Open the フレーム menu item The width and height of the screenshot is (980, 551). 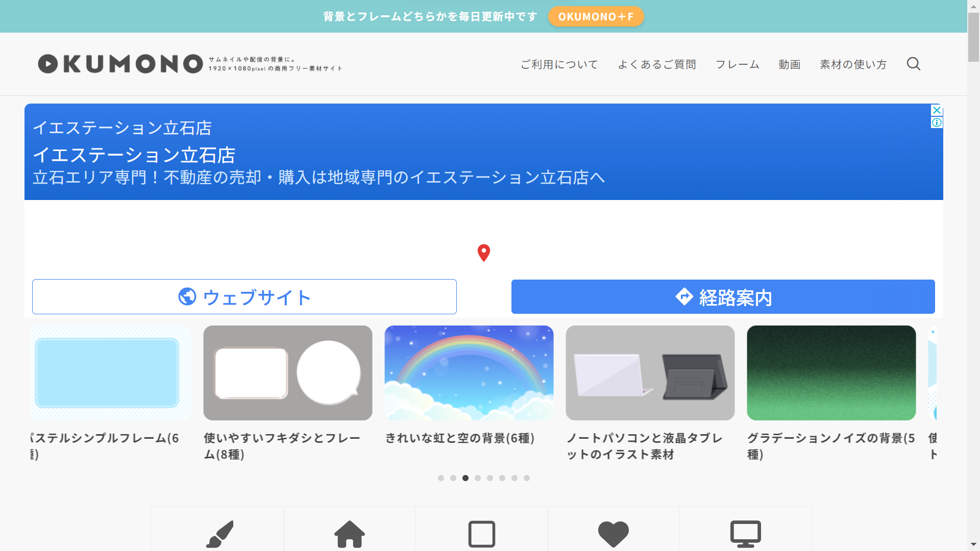point(738,64)
